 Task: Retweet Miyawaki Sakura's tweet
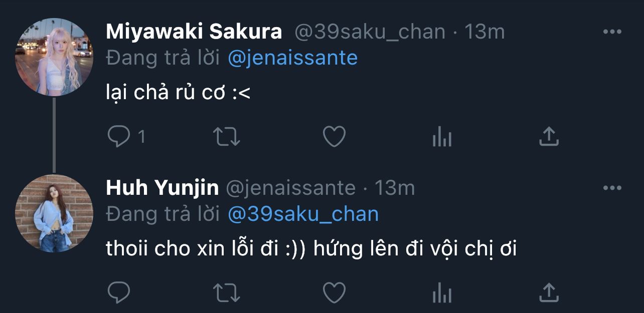coord(227,137)
